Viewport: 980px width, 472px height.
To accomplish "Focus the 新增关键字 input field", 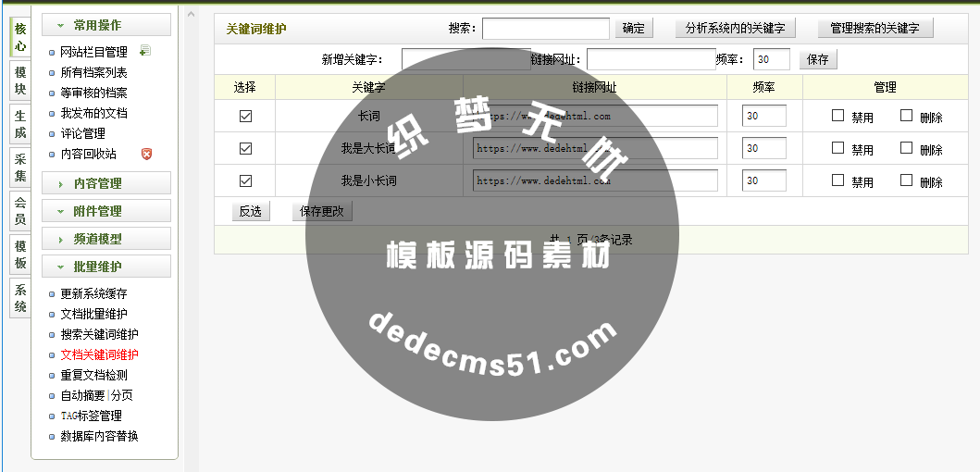I will click(x=466, y=59).
